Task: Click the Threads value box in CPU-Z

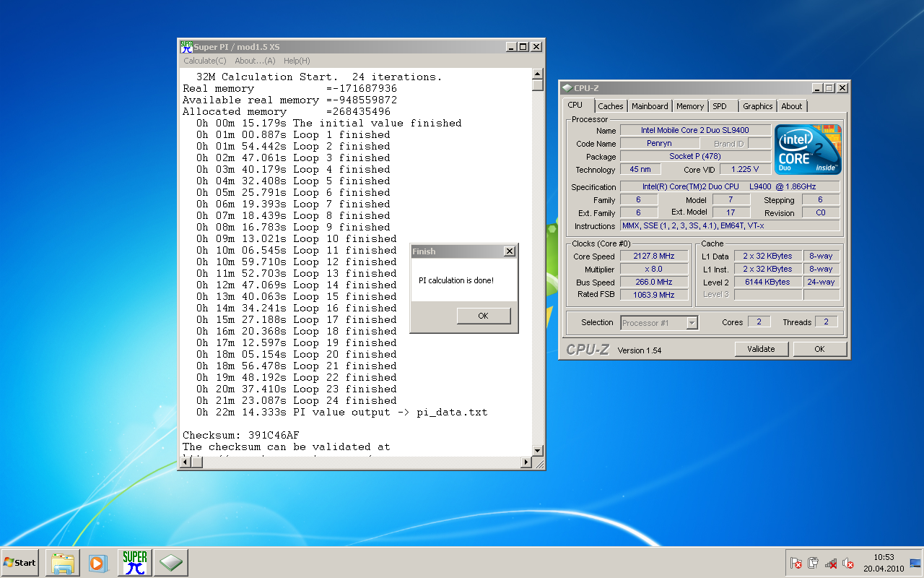Action: click(x=827, y=322)
